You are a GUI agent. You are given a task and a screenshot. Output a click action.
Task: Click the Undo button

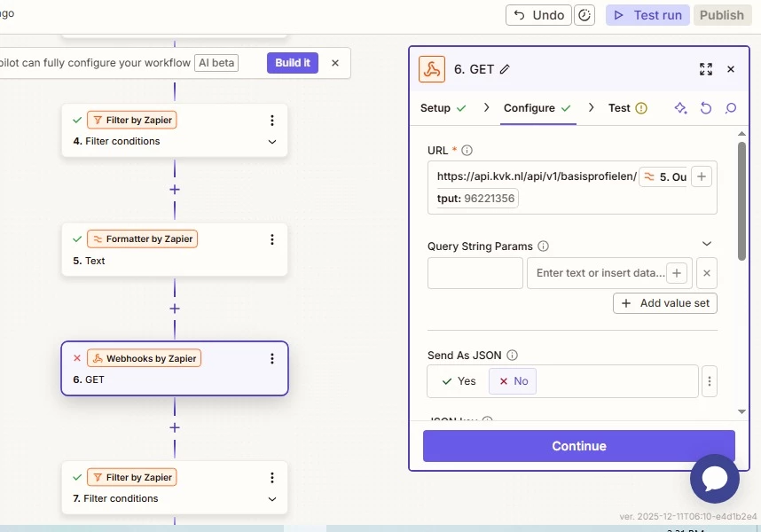(x=538, y=15)
